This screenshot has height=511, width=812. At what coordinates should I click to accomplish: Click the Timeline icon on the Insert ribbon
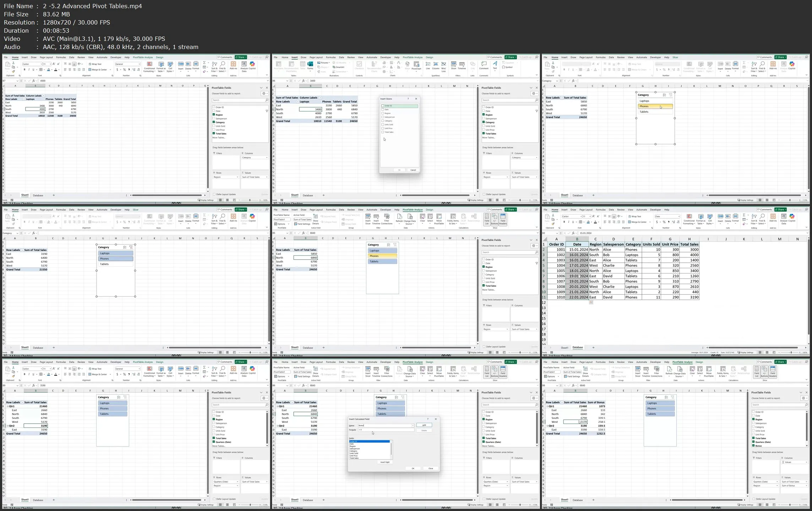tap(462, 65)
